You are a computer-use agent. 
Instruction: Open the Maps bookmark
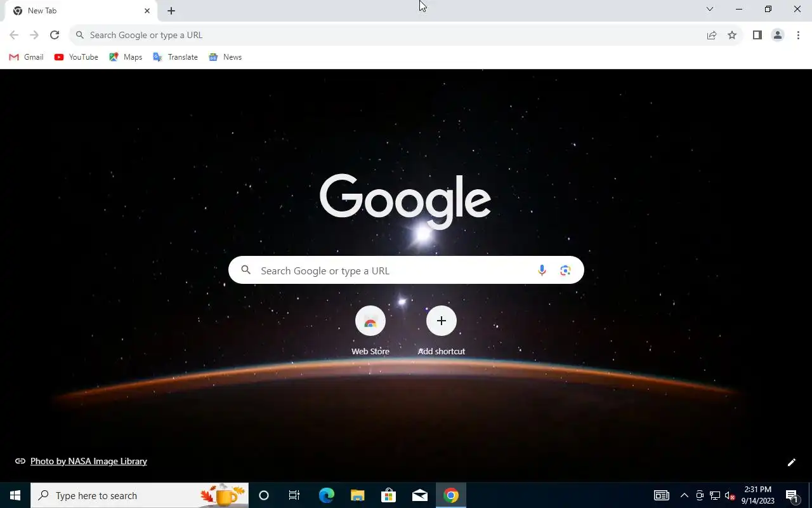[126, 57]
